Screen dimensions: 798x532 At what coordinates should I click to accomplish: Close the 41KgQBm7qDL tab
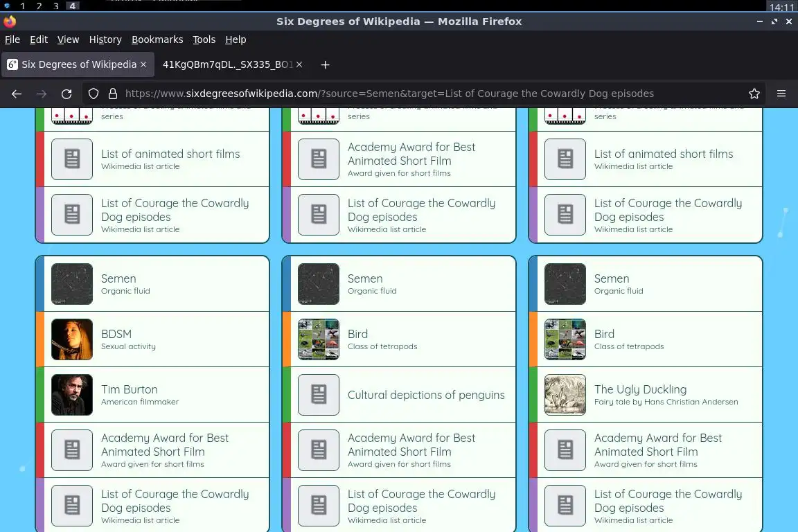(299, 64)
